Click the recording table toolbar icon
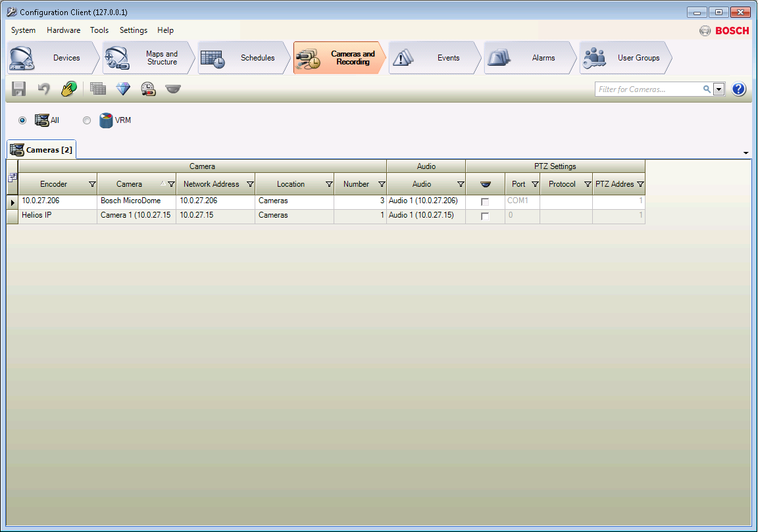This screenshot has width=758, height=532. pyautogui.click(x=98, y=89)
